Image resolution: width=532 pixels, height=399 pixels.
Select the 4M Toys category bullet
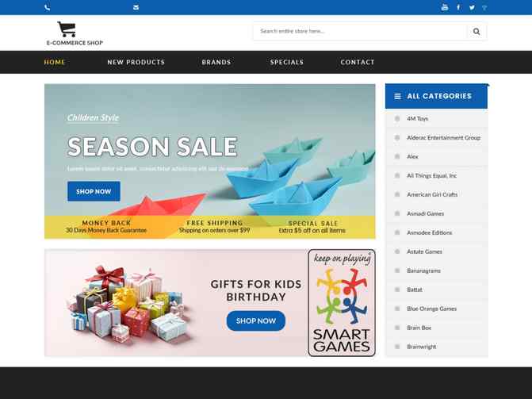coord(397,118)
